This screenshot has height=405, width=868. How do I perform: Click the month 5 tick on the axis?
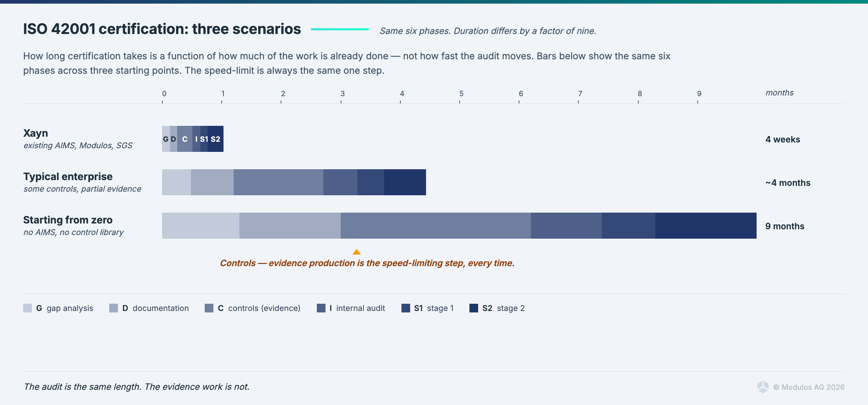coord(460,101)
